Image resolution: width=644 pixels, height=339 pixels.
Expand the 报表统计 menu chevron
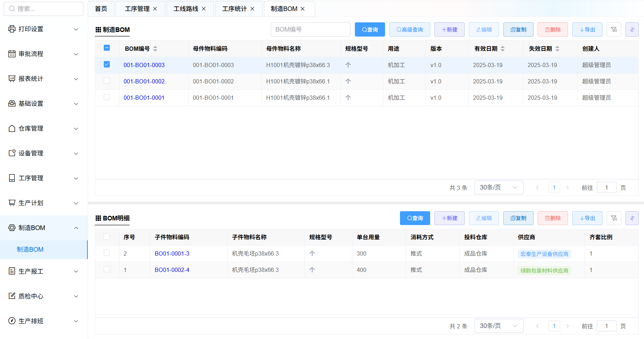pos(76,79)
